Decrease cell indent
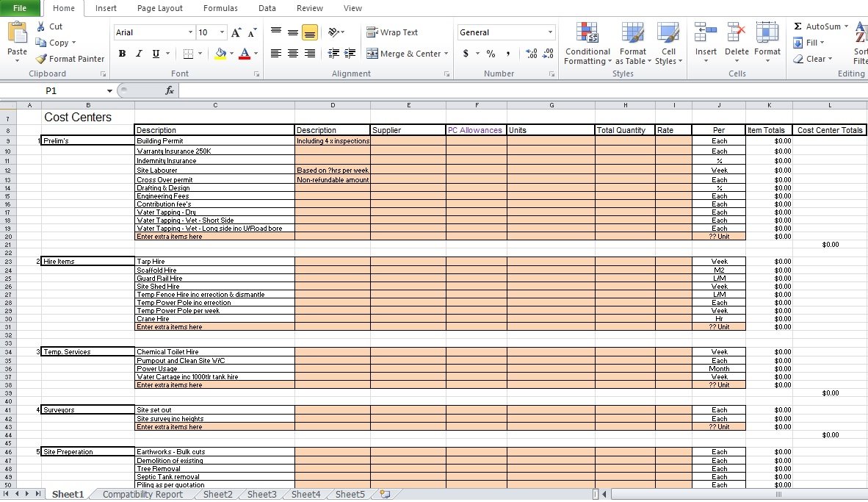Viewport: 868px width, 502px height. 333,54
